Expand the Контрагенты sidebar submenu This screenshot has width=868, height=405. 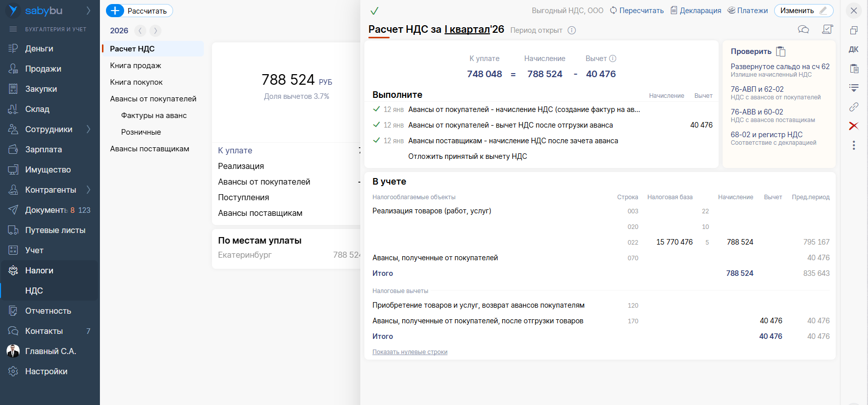[88, 190]
